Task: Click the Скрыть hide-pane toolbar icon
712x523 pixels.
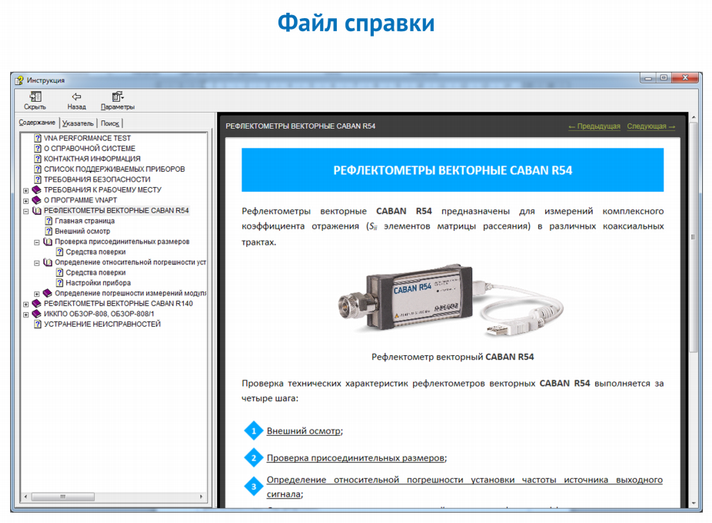Action: coord(35,96)
